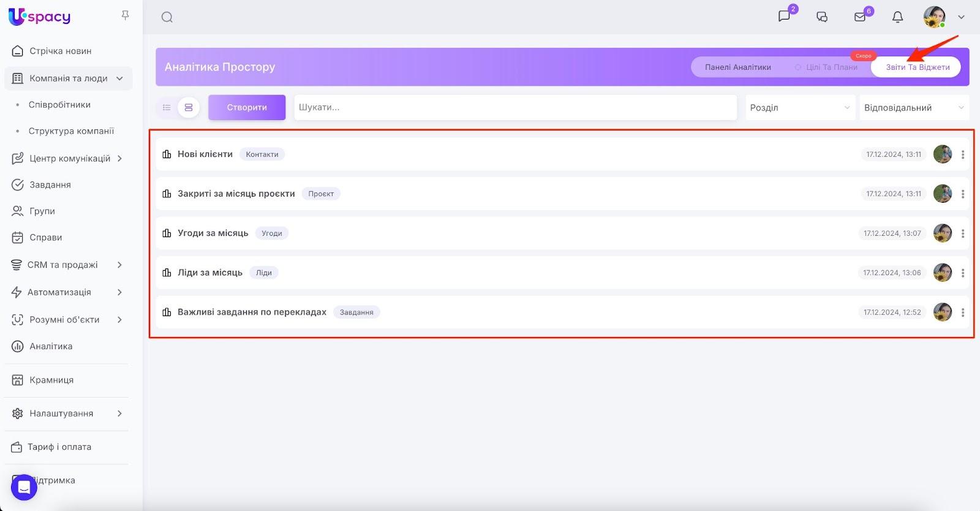
Task: Open the Угоди за місяць report
Action: [x=213, y=233]
